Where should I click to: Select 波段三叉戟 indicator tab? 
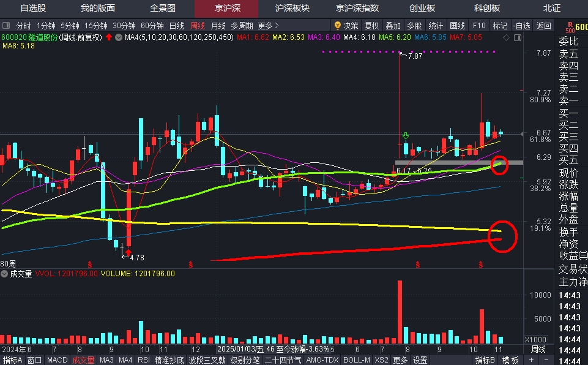[207, 360]
